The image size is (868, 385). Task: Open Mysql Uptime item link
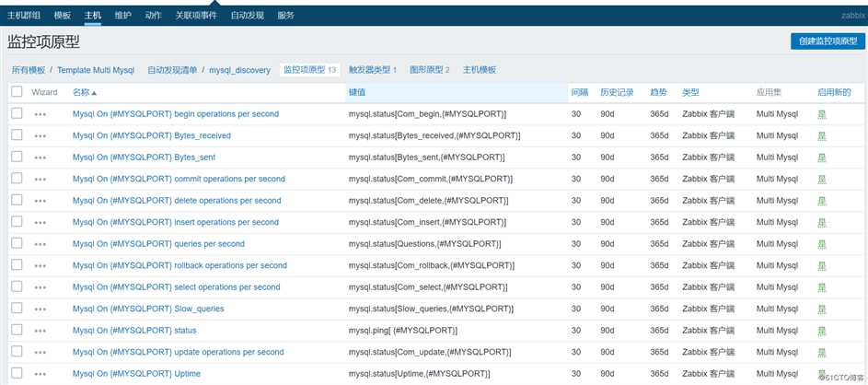pyautogui.click(x=136, y=373)
